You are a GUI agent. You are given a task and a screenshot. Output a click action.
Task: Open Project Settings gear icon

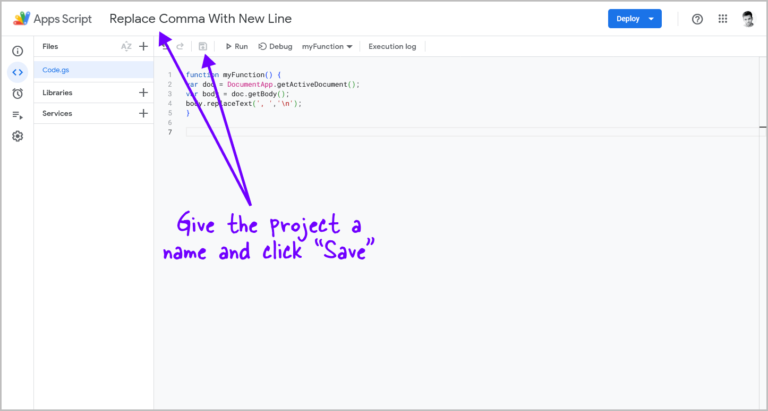(18, 136)
